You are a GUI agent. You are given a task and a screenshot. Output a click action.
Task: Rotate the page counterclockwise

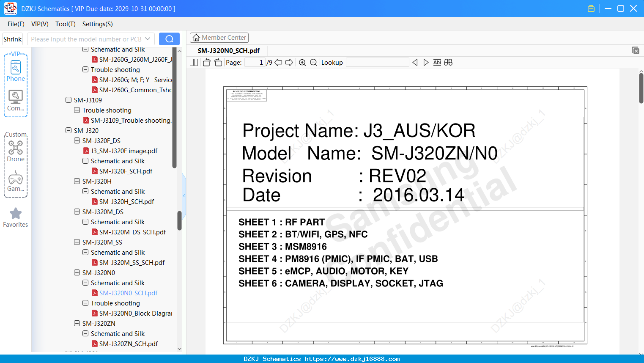pos(207,63)
